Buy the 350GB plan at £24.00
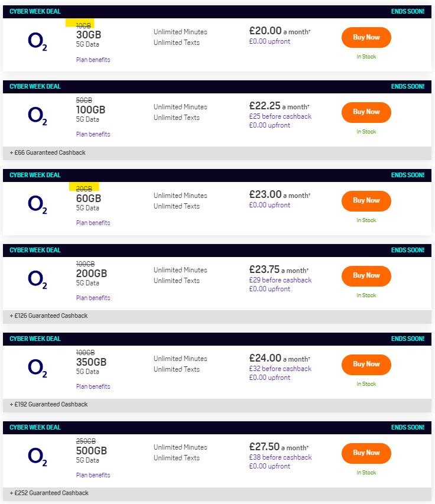 (x=366, y=365)
